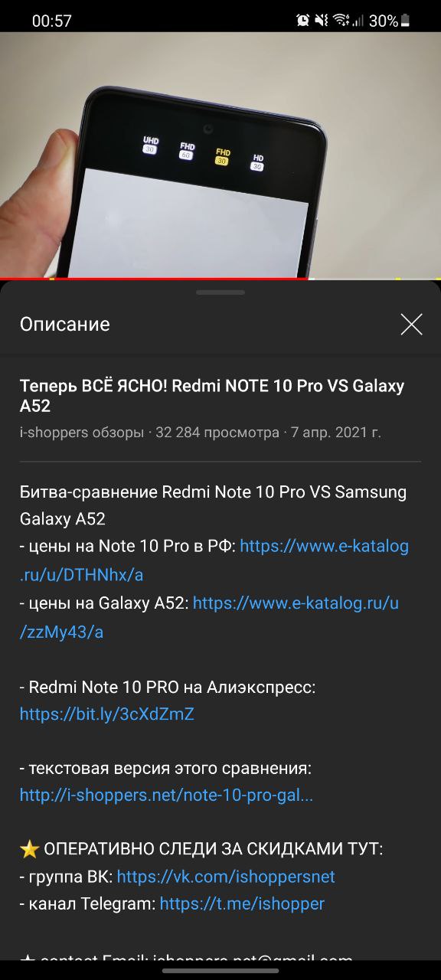
Task: Tap the Android navigation gesture bar
Action: pyautogui.click(x=220, y=971)
